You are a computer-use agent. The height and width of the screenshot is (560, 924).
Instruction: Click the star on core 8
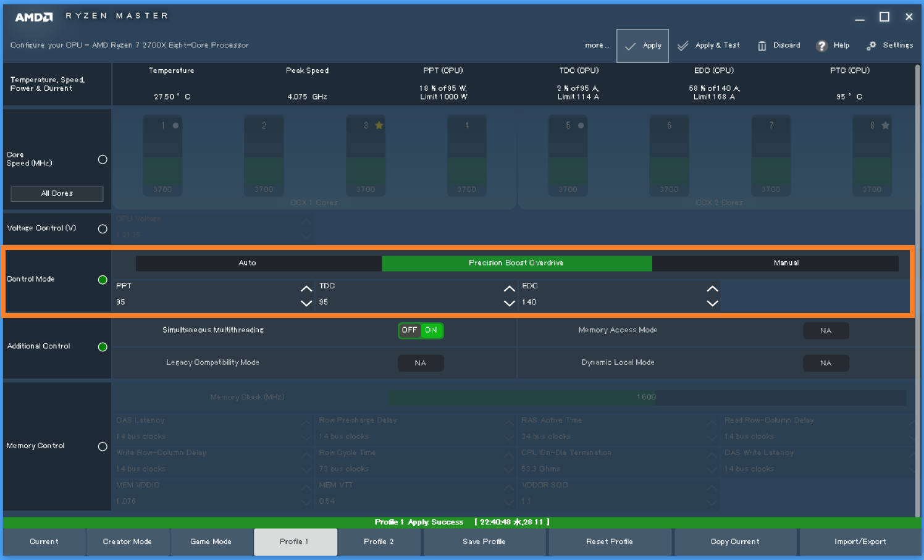886,125
